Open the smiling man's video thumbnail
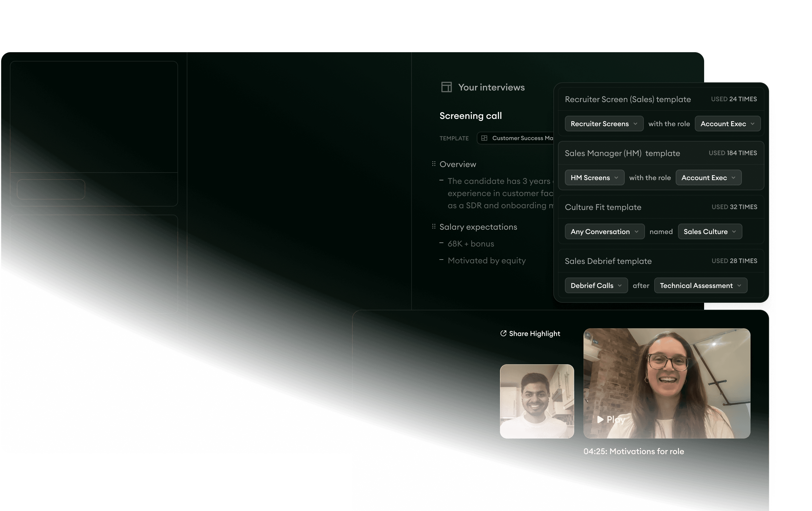This screenshot has width=812, height=511. [x=536, y=401]
